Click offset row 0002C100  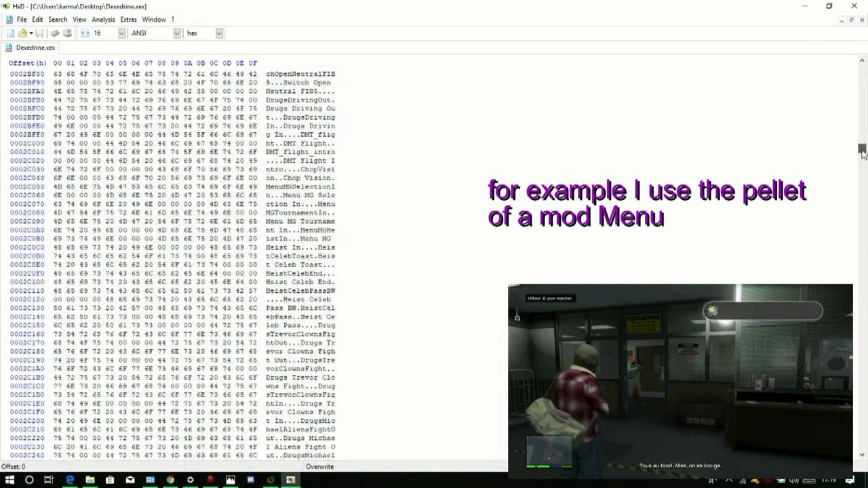point(27,282)
